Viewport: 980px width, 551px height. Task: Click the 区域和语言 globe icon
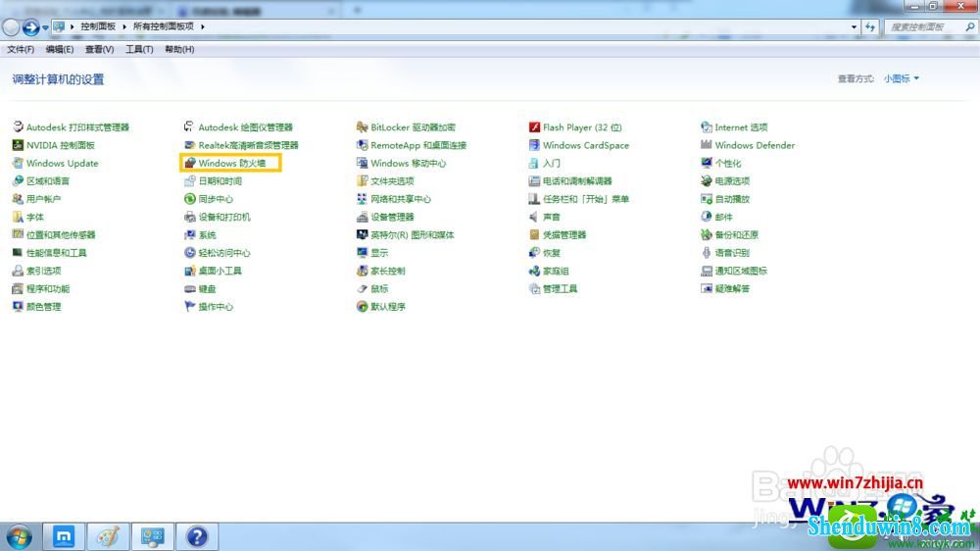18,181
